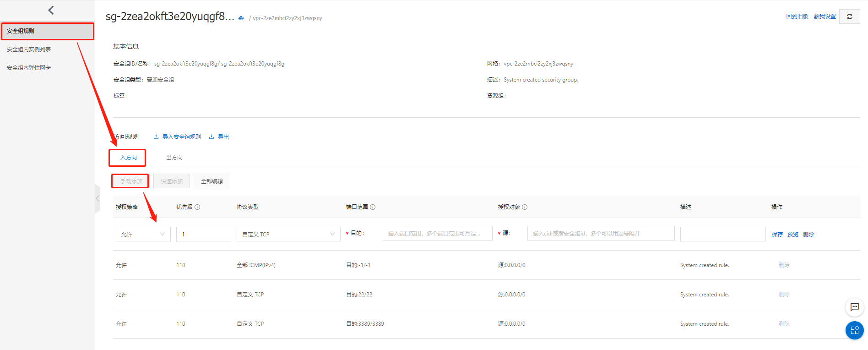Click the 回到旧版 link
868x350 pixels.
coord(797,16)
